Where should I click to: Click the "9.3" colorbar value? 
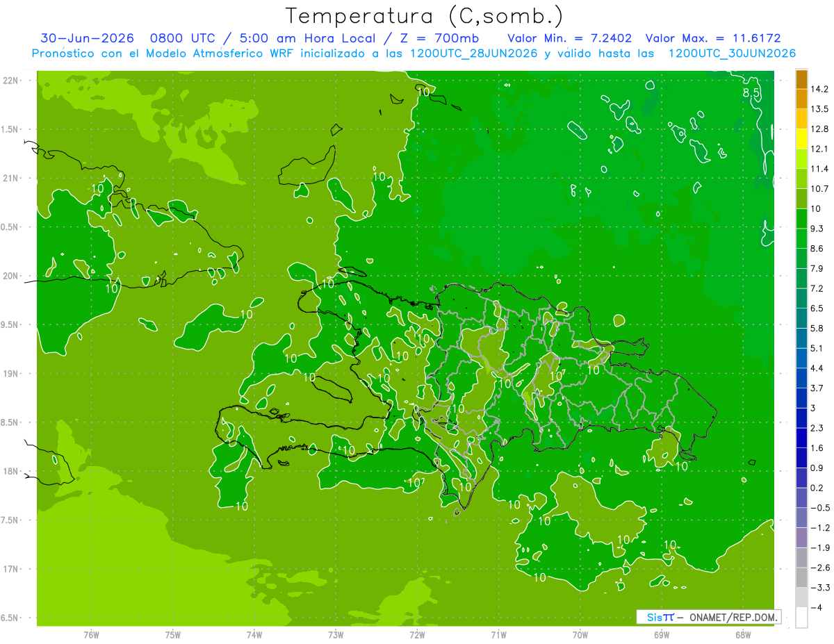click(x=817, y=229)
